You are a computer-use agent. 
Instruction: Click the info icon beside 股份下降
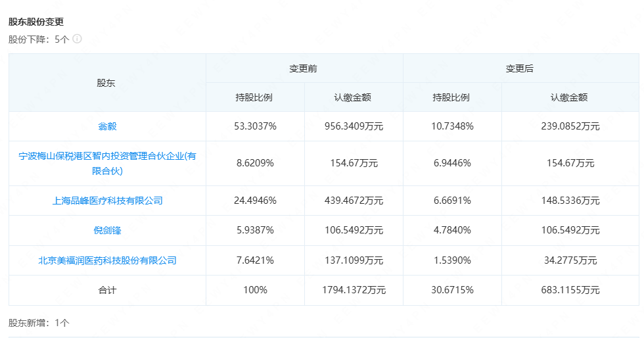pyautogui.click(x=77, y=39)
